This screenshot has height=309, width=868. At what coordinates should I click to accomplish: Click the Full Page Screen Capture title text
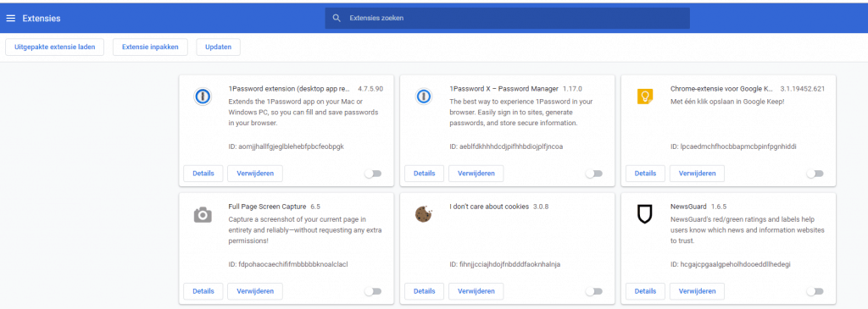[267, 207]
